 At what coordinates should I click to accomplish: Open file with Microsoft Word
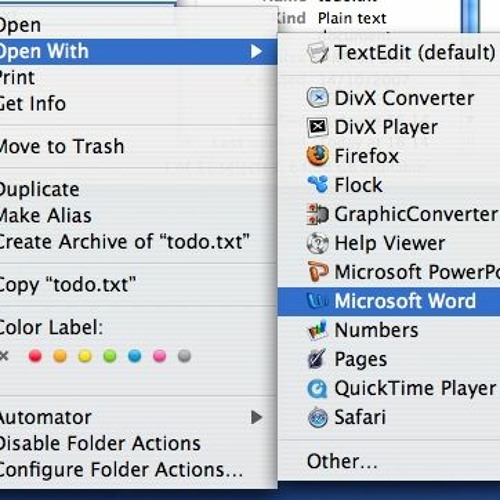389,301
